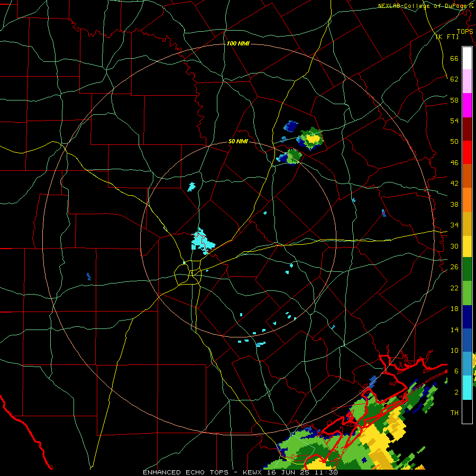Click the navy blue legend swatch
476x476 pixels.
tap(467, 317)
